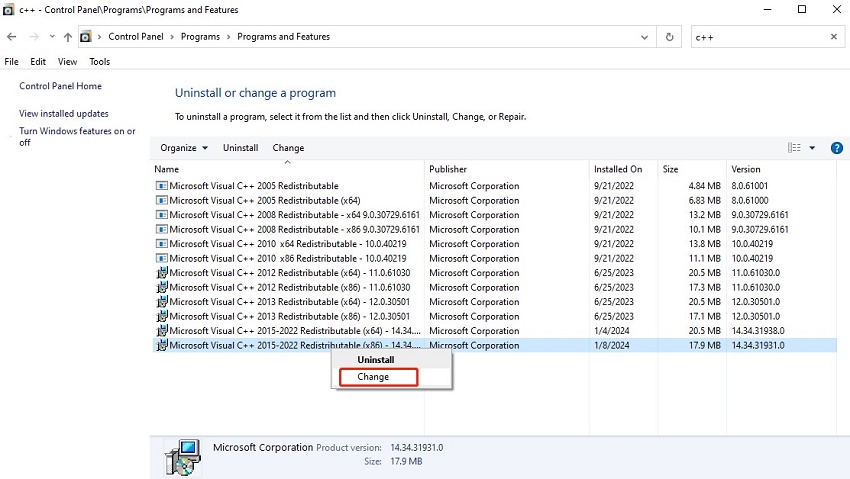Click the 4.84 MB size cell
The height and width of the screenshot is (479, 850).
pyautogui.click(x=704, y=186)
